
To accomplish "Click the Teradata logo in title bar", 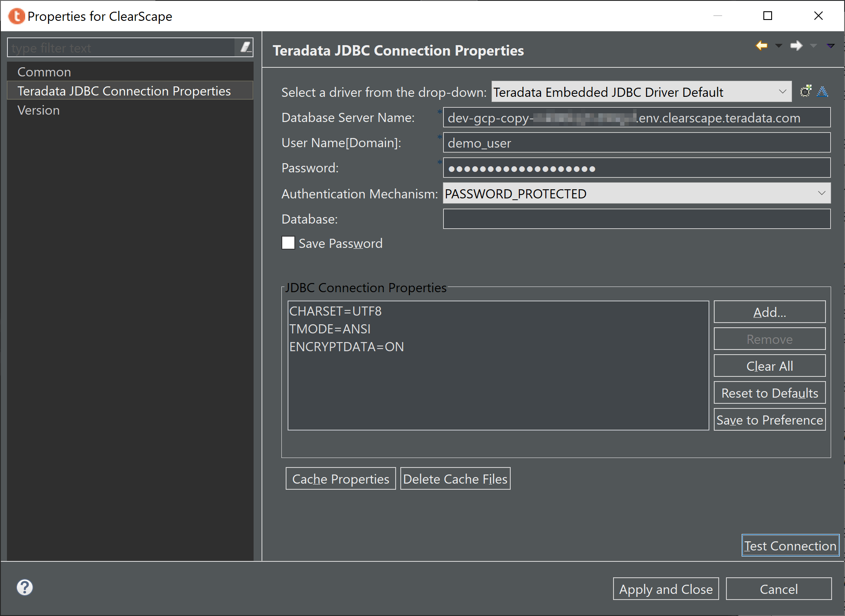I will click(17, 16).
